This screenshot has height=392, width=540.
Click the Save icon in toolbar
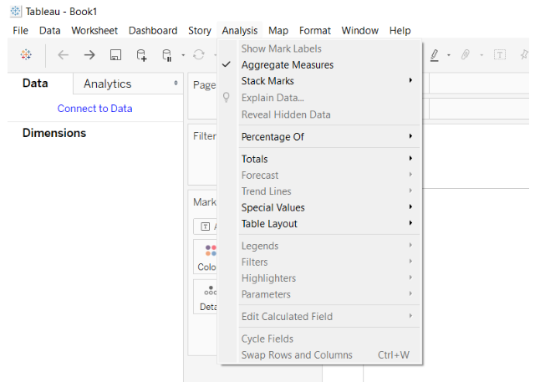(115, 55)
